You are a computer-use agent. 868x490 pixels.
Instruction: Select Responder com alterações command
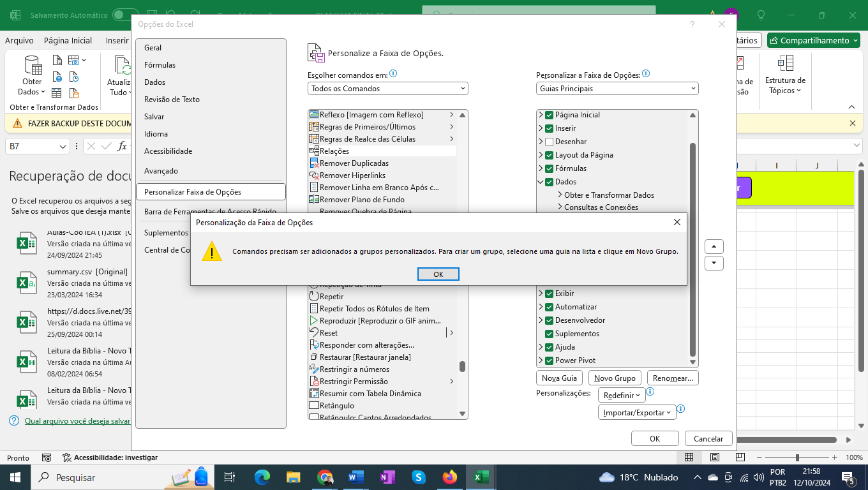click(x=382, y=345)
